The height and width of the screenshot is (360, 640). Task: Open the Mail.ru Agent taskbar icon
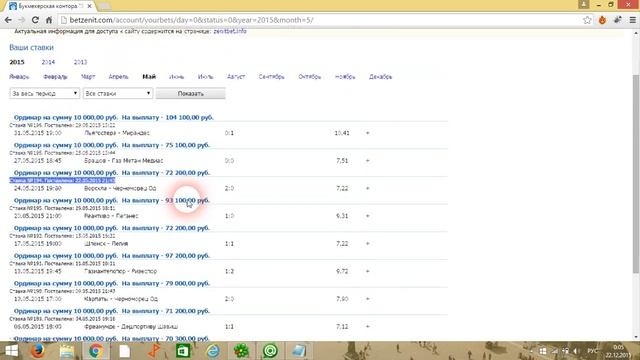(270, 351)
